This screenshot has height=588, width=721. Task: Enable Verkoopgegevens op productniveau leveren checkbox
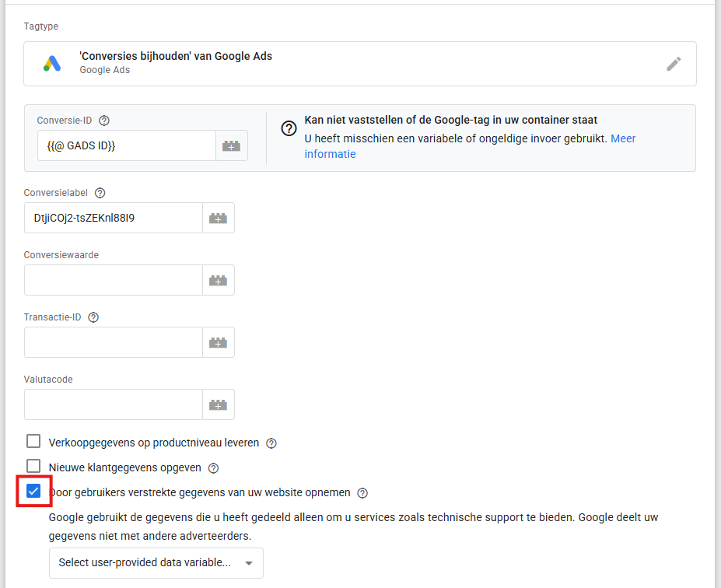[33, 442]
